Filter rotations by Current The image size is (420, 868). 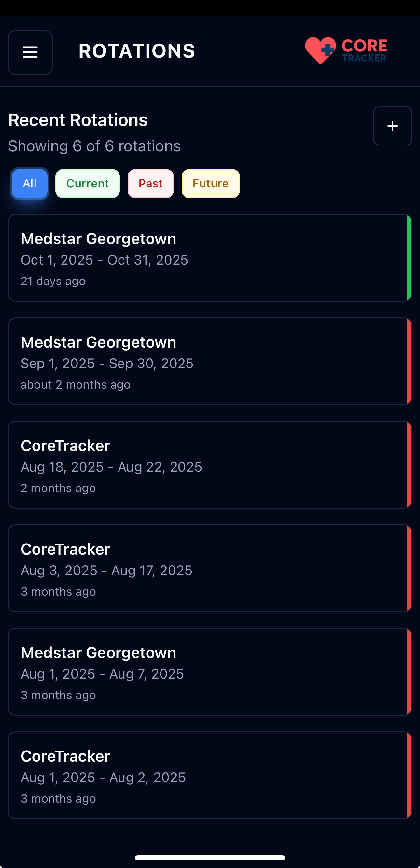[x=87, y=184]
